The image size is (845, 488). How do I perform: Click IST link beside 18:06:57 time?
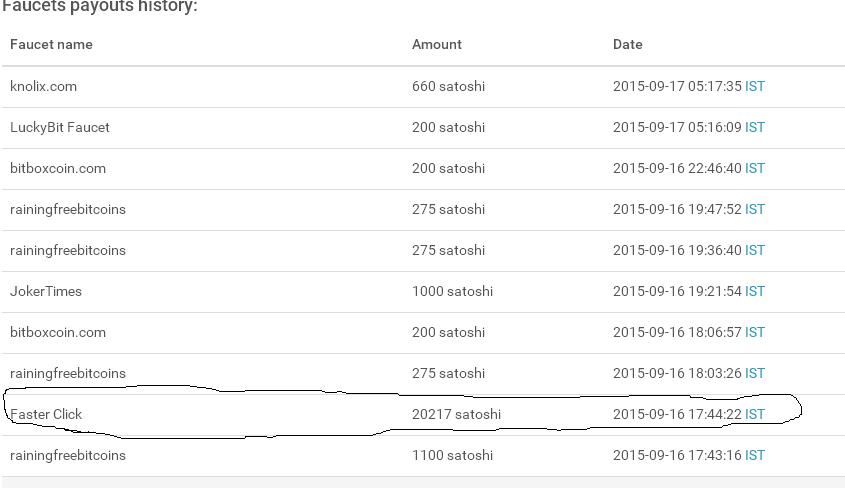tap(754, 332)
